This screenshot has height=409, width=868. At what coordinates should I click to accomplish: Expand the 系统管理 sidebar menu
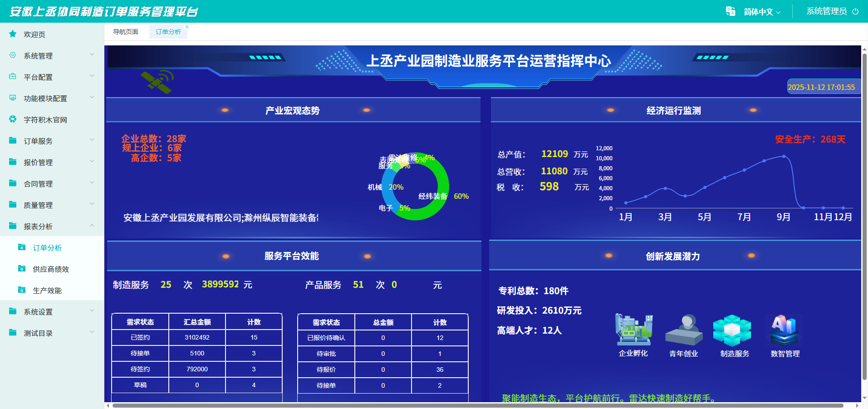point(52,55)
